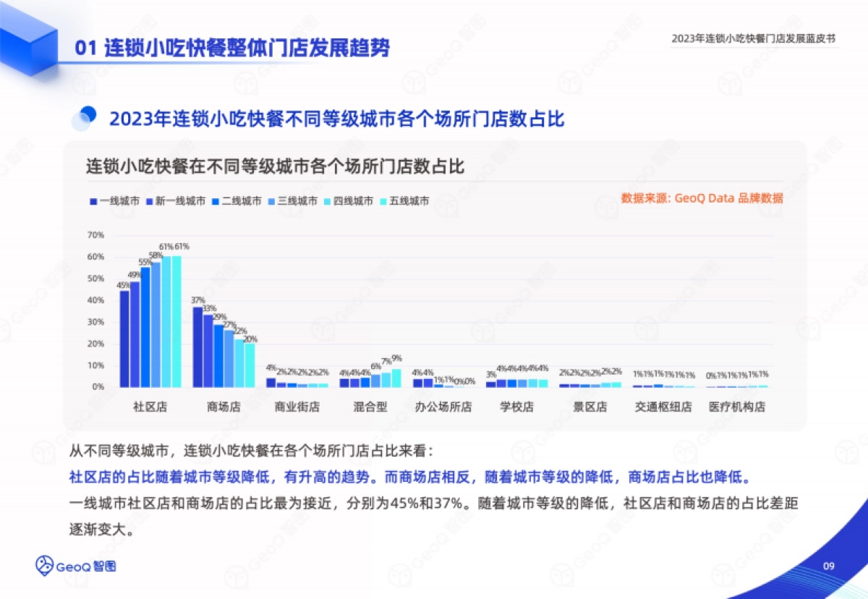
Task: Click the 交通枢纽店 axis label
Action: tap(663, 407)
